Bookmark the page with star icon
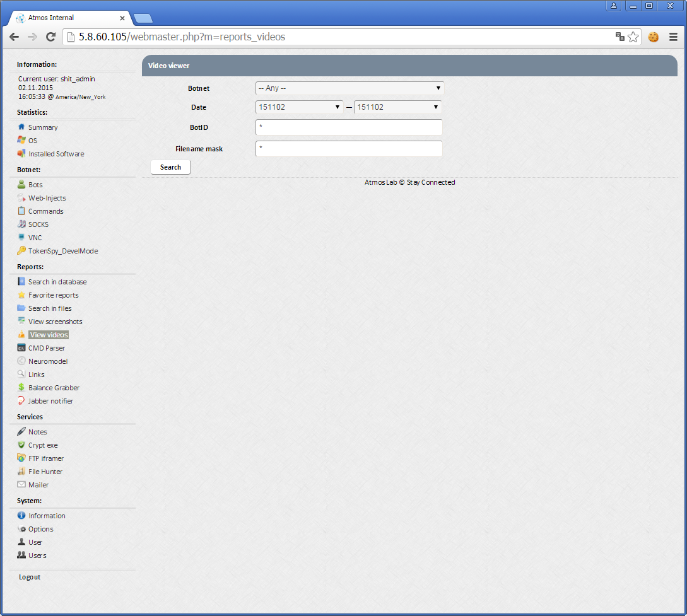Image resolution: width=687 pixels, height=616 pixels. [633, 37]
